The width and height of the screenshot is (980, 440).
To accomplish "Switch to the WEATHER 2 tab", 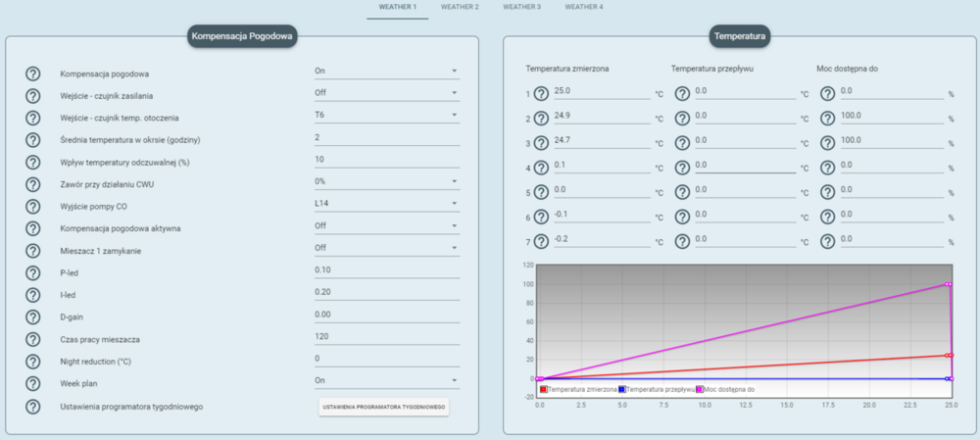I will point(460,7).
